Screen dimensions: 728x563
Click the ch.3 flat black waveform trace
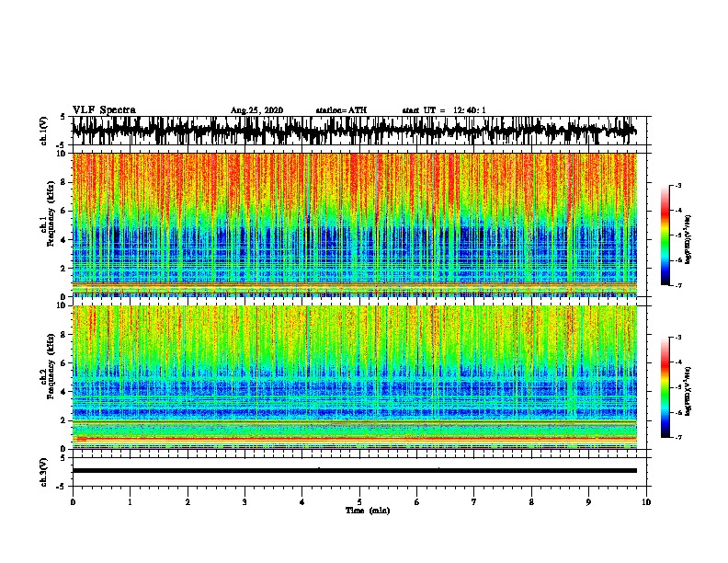(x=355, y=471)
